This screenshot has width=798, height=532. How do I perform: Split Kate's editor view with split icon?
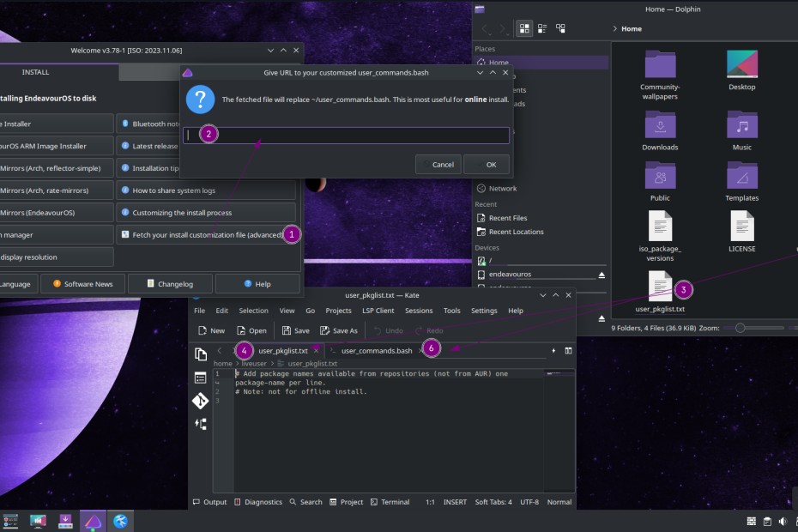pos(569,351)
